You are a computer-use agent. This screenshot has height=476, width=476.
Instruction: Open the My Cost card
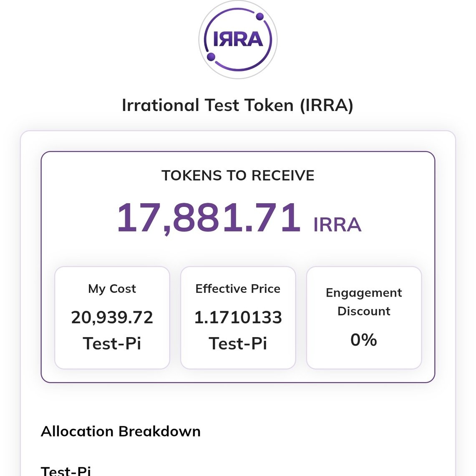pyautogui.click(x=112, y=318)
